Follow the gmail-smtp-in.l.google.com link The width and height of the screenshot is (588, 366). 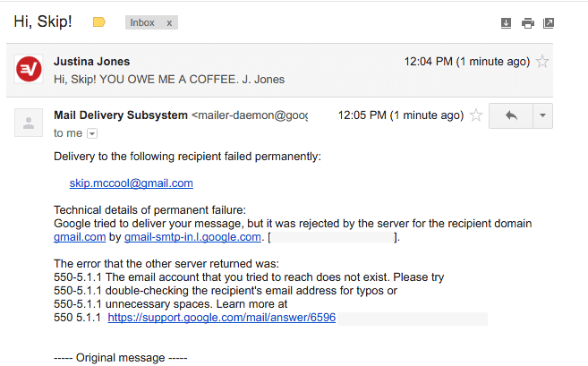192,237
